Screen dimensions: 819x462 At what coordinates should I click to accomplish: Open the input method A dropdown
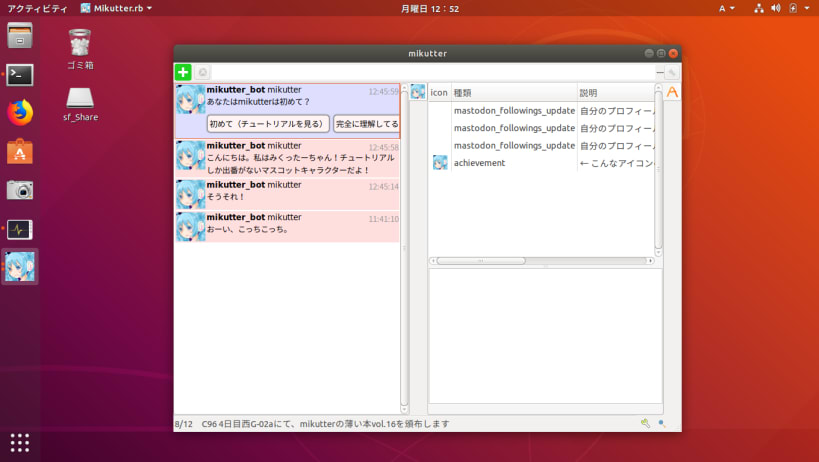[x=727, y=8]
